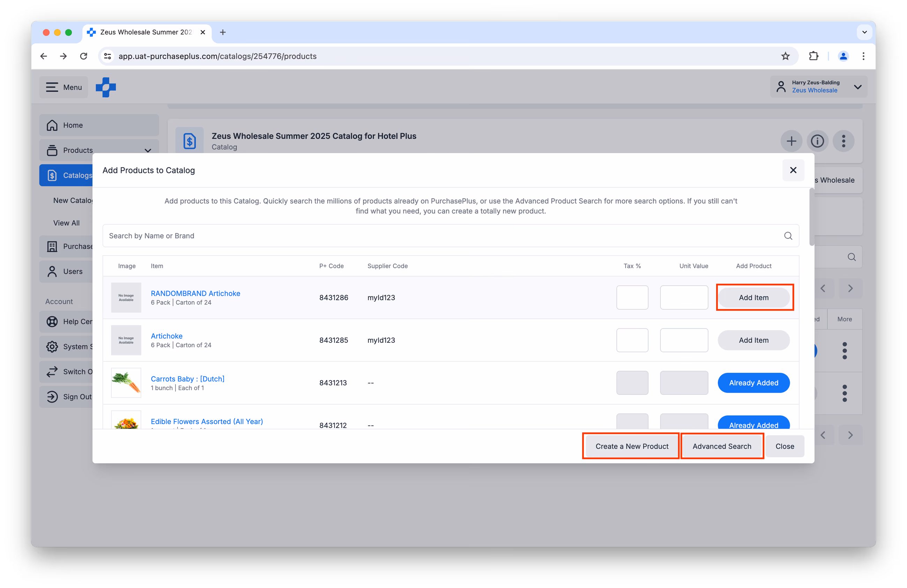Open second row three-dot menu behind dialog
Screen dimensions: 907x588
coord(845,394)
